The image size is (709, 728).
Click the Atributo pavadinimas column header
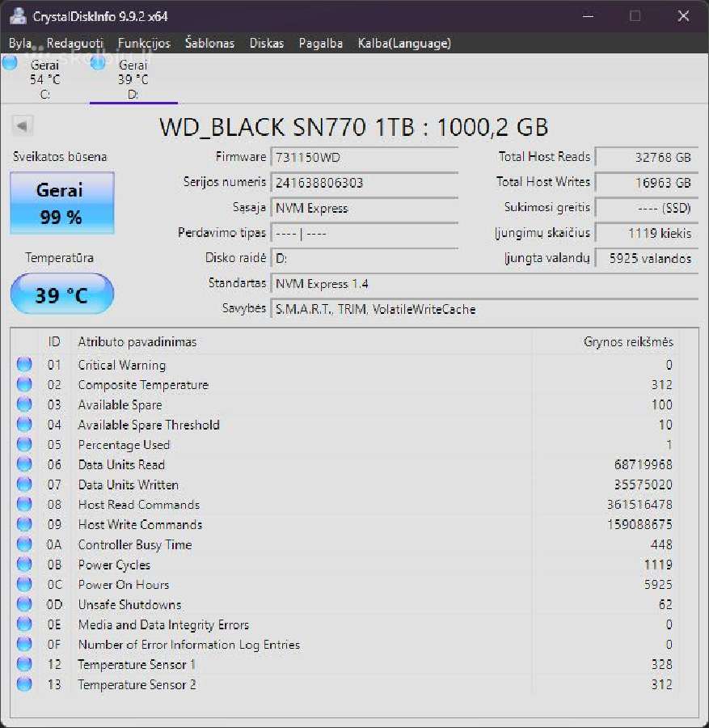(x=137, y=341)
